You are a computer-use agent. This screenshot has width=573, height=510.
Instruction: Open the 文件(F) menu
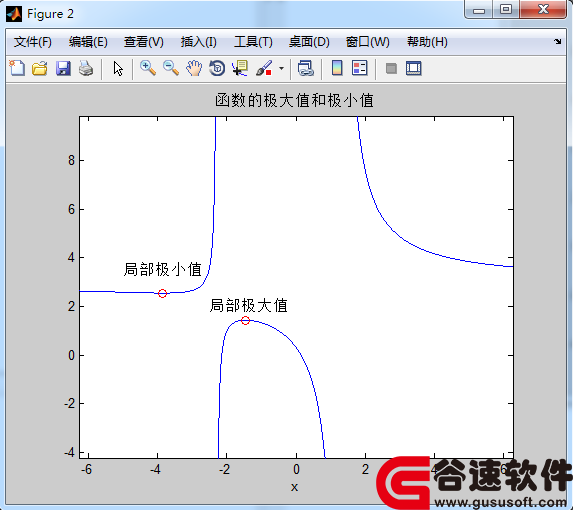click(33, 42)
